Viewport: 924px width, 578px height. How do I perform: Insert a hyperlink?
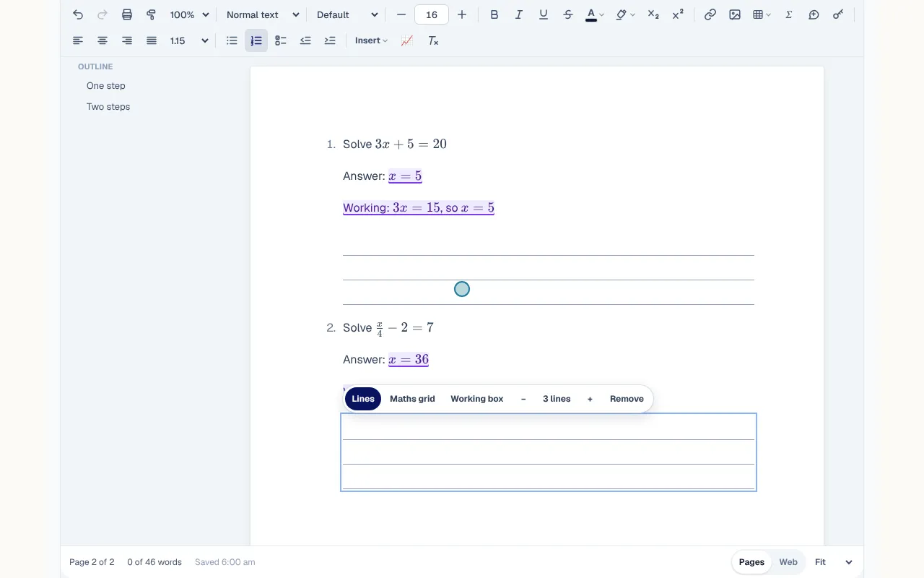pos(710,14)
